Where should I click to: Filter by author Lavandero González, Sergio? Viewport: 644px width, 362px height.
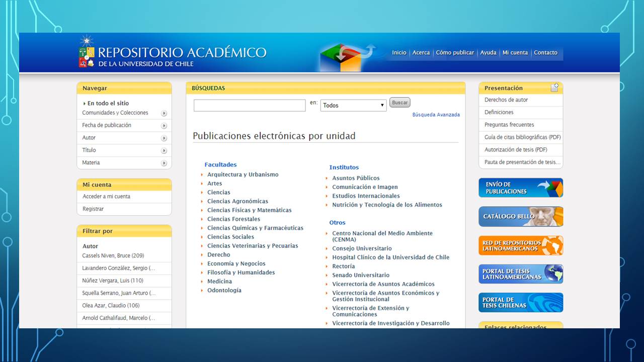(x=119, y=268)
